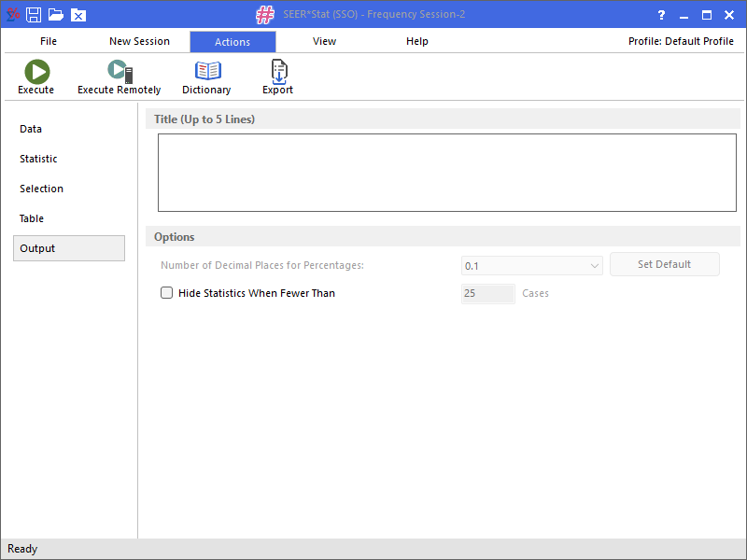Select the Actions ribbon tab
Viewport: 747px width, 560px height.
233,42
